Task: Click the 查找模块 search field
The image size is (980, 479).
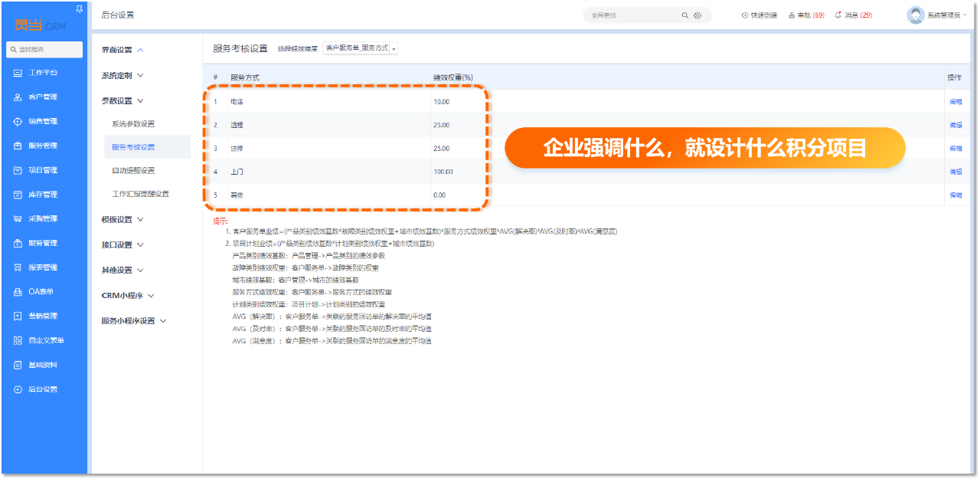Action: coord(44,50)
